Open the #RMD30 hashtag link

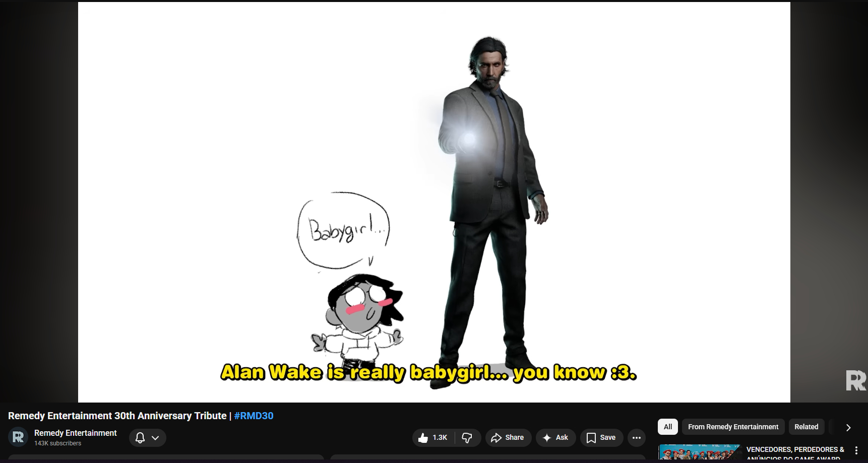[254, 416]
